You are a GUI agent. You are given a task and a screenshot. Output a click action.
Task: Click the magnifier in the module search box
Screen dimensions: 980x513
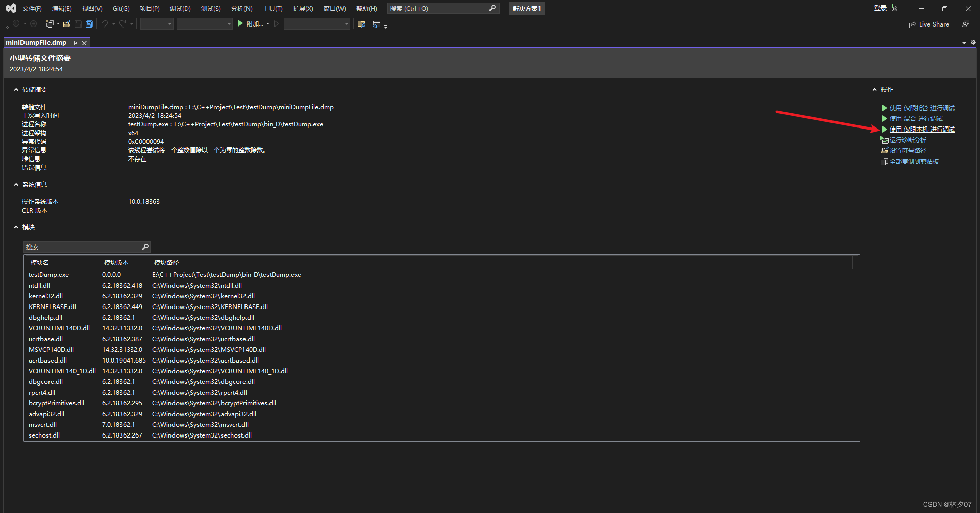coord(145,247)
